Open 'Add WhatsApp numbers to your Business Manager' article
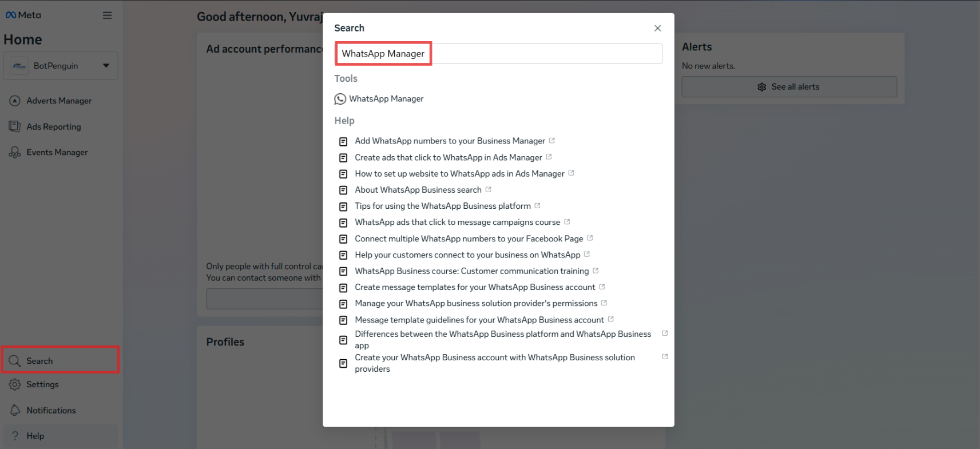 (450, 141)
